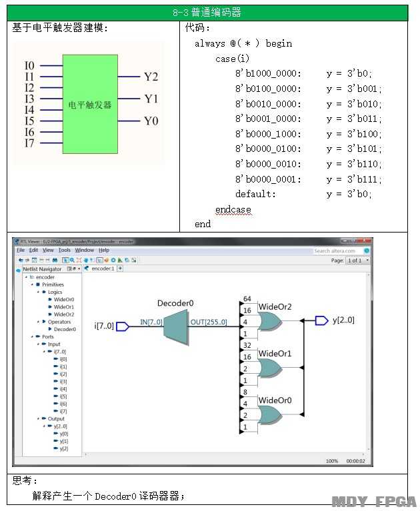Viewport: 420px width, 511px height.
Task: Click the red Fit in Window icon
Action: point(79,260)
